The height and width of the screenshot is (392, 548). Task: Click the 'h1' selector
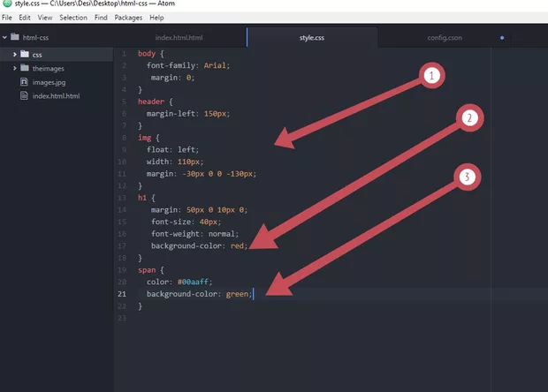click(142, 198)
